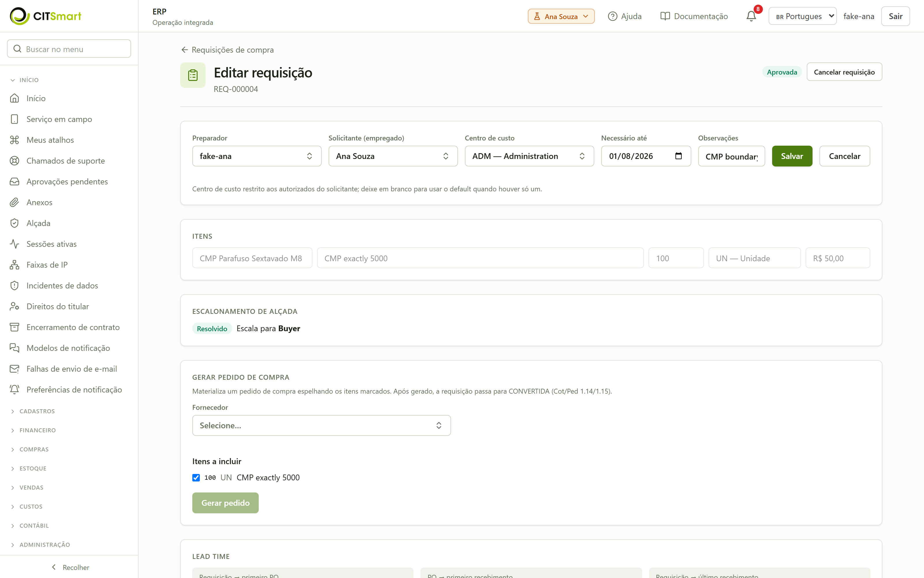
Task: Go back to Requisições de compra
Action: click(x=227, y=50)
